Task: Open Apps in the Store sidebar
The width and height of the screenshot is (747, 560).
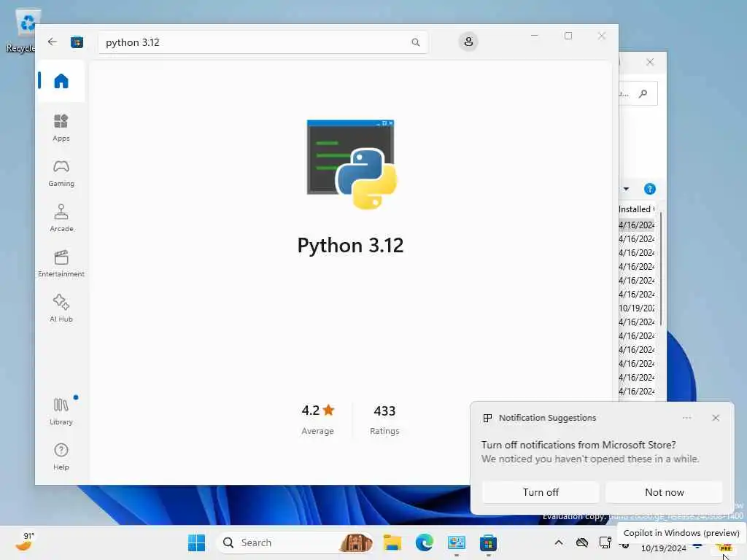Action: tap(61, 128)
